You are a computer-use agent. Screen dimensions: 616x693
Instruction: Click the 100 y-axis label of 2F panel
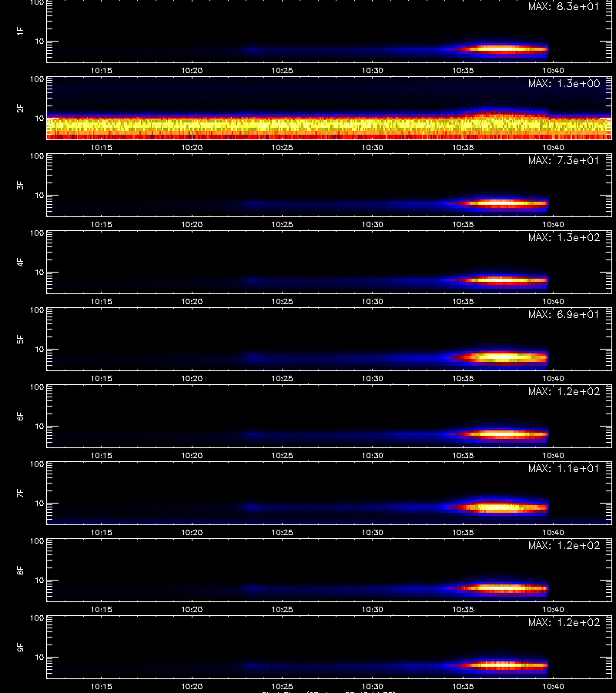click(37, 79)
